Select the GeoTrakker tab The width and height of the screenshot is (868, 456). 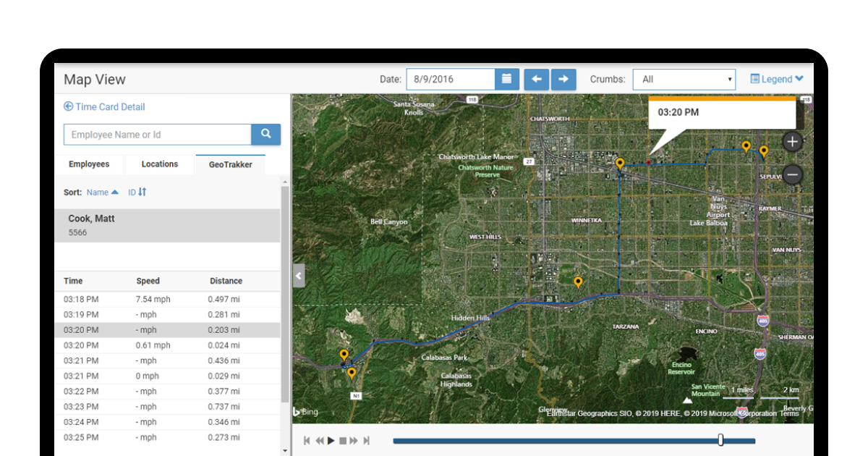coord(231,164)
